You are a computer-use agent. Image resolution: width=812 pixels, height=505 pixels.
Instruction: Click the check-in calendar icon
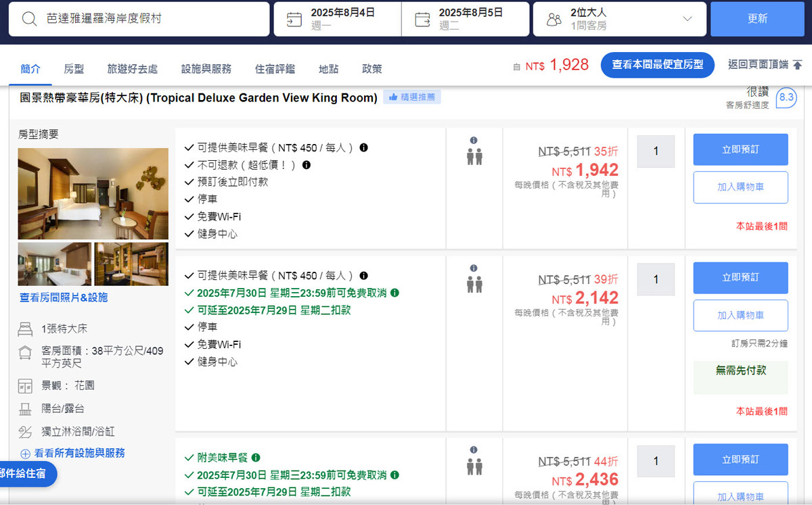coord(294,19)
